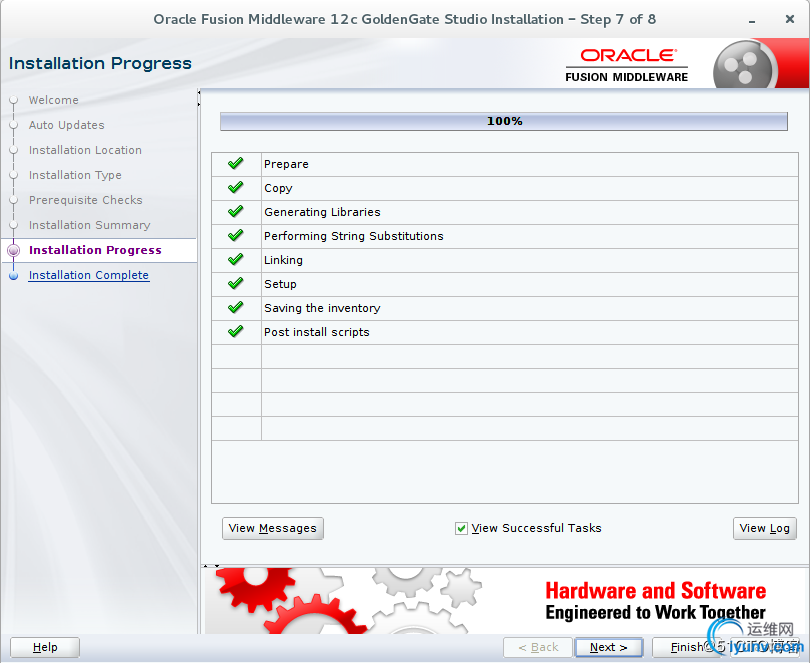The height and width of the screenshot is (663, 810).
Task: Select the Setup task row text
Action: (x=281, y=284)
